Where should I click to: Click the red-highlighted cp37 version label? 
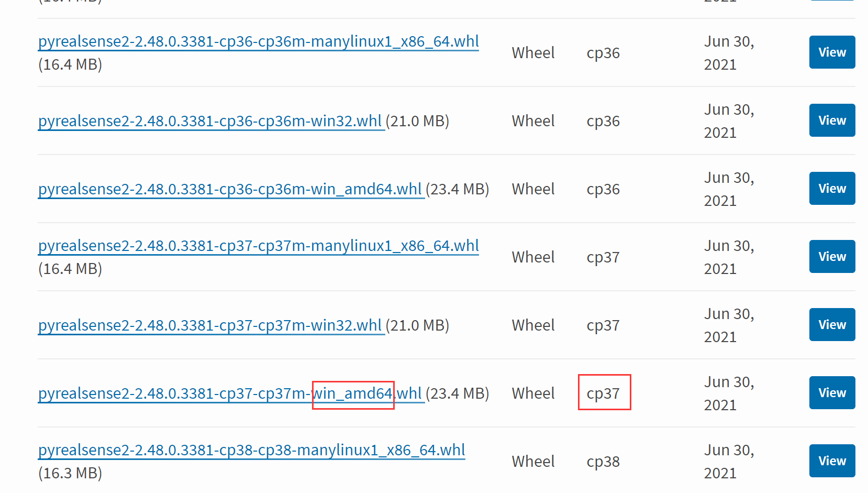coord(603,393)
